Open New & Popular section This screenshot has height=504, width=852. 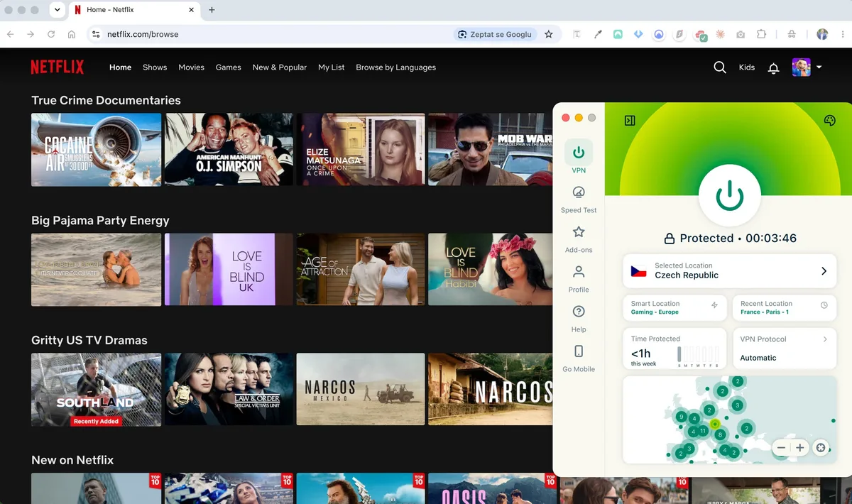pos(280,67)
